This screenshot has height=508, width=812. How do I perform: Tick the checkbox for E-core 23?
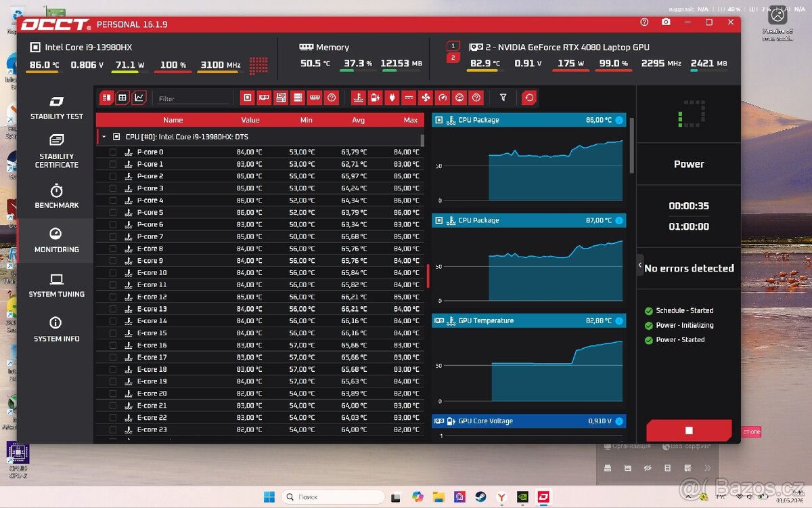(113, 429)
